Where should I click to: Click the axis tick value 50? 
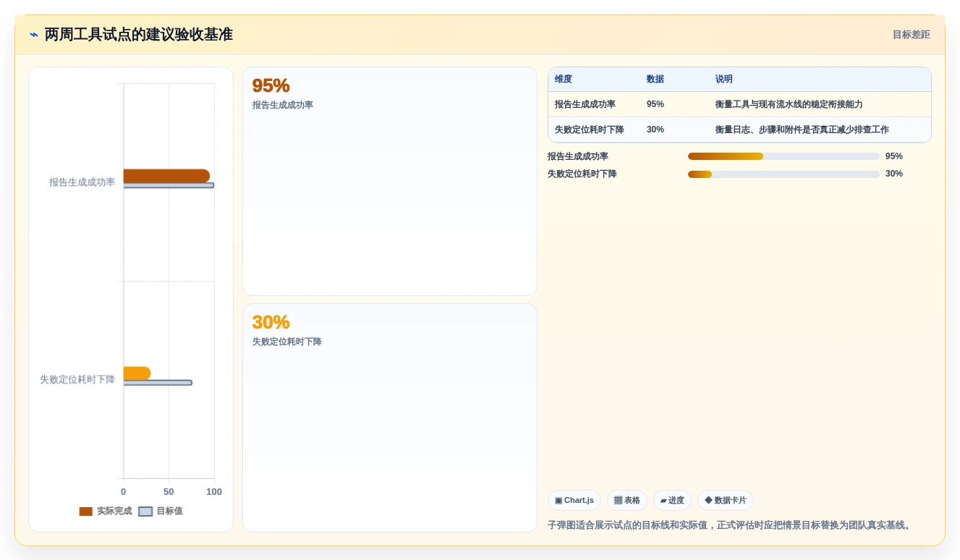(169, 492)
